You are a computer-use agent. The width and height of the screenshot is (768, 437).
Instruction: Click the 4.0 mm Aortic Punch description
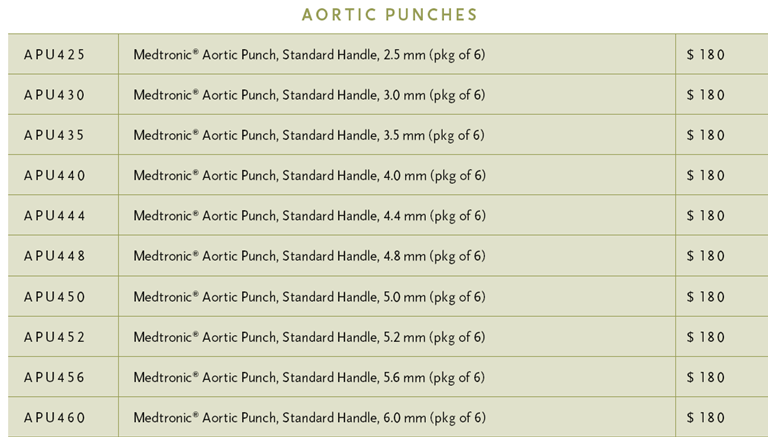click(x=310, y=176)
